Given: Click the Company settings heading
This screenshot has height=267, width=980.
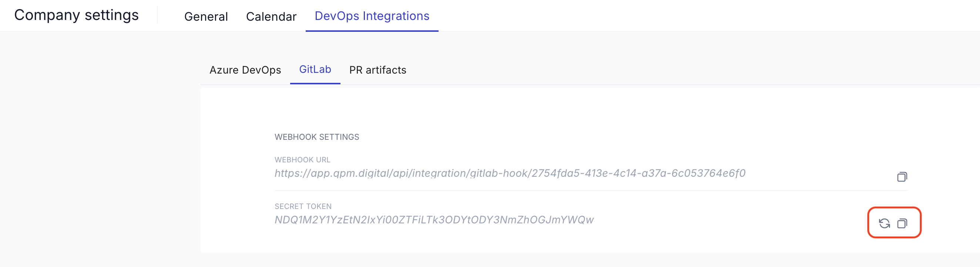Looking at the screenshot, I should pyautogui.click(x=77, y=15).
